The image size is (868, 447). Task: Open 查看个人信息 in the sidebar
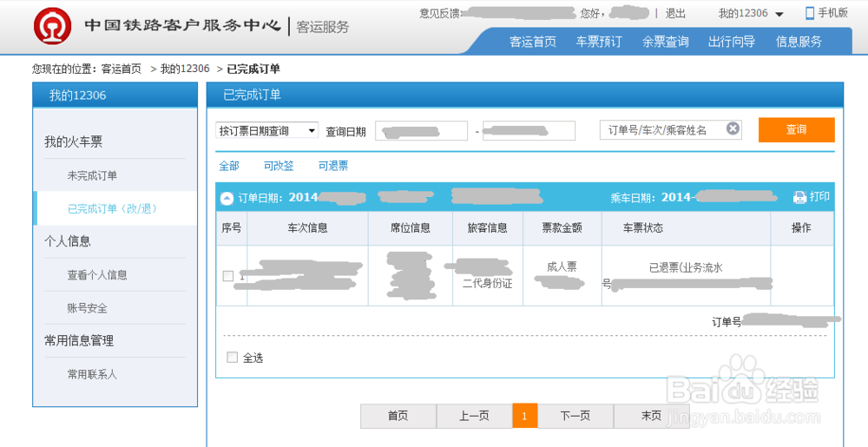pos(97,275)
